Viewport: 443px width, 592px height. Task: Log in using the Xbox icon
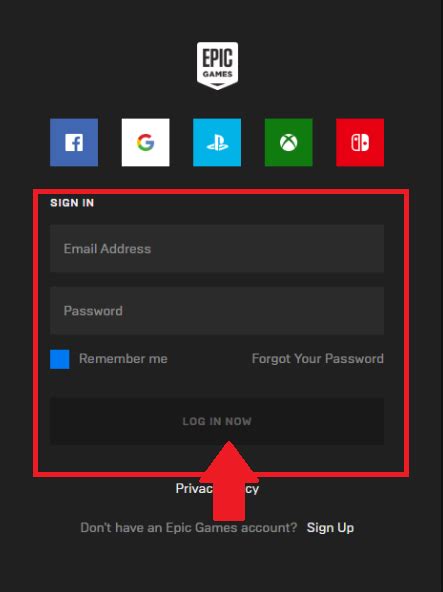pos(289,142)
